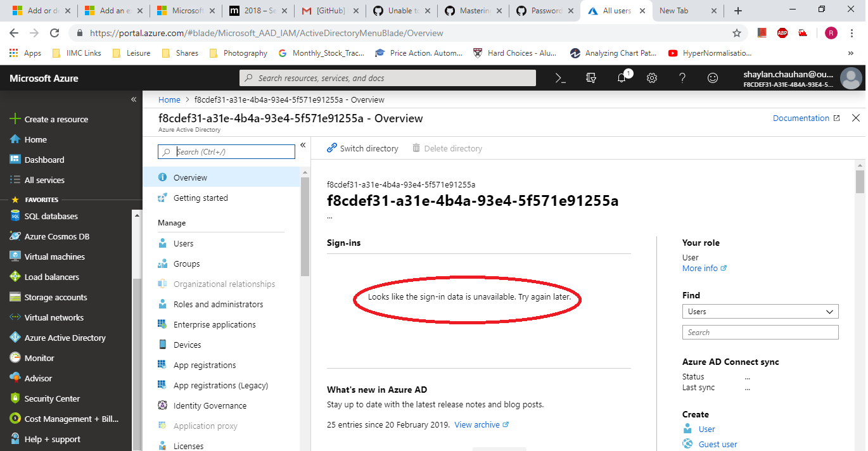Image resolution: width=868 pixels, height=451 pixels.
Task: Show more bookmarks chevron
Action: tap(850, 53)
